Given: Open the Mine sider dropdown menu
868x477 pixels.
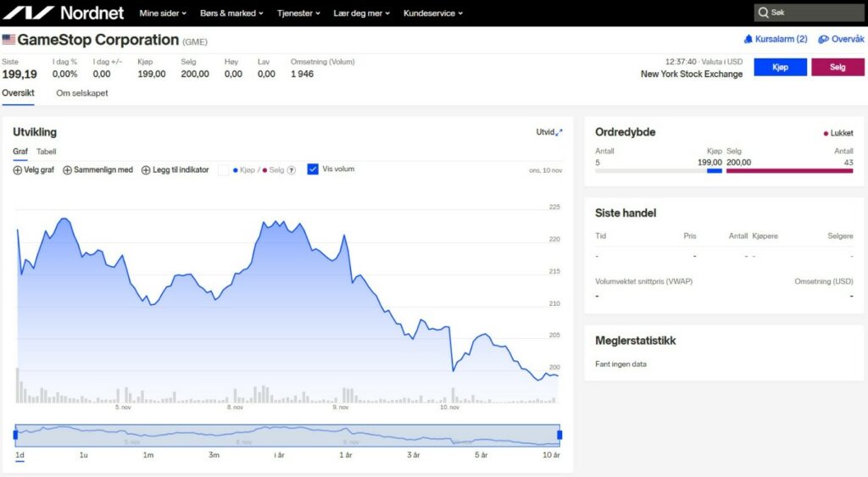Looking at the screenshot, I should (163, 14).
